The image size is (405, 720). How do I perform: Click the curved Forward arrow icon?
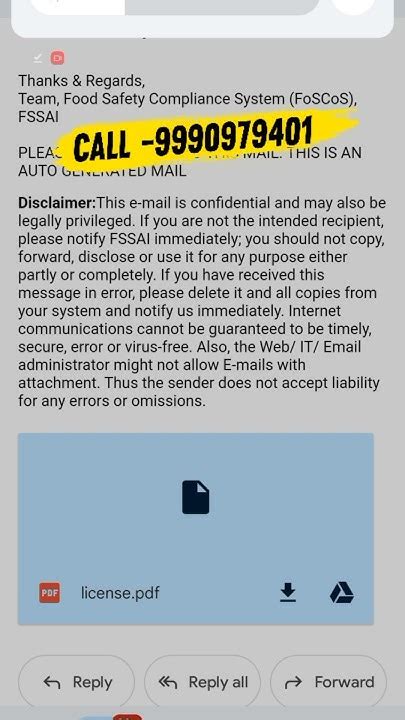click(293, 683)
